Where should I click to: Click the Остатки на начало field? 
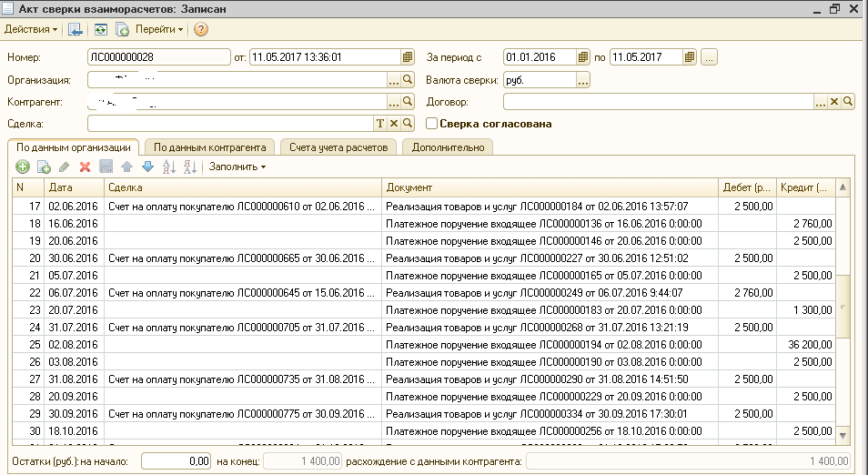(176, 461)
